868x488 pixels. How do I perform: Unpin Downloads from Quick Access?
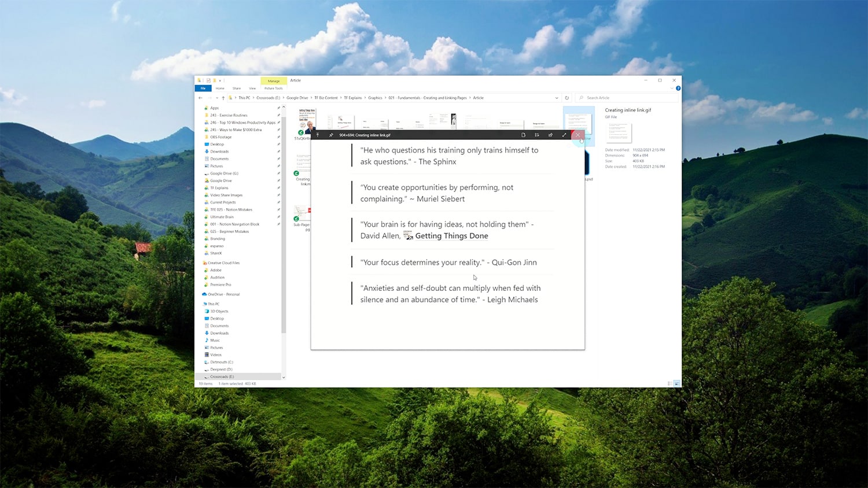coord(278,151)
